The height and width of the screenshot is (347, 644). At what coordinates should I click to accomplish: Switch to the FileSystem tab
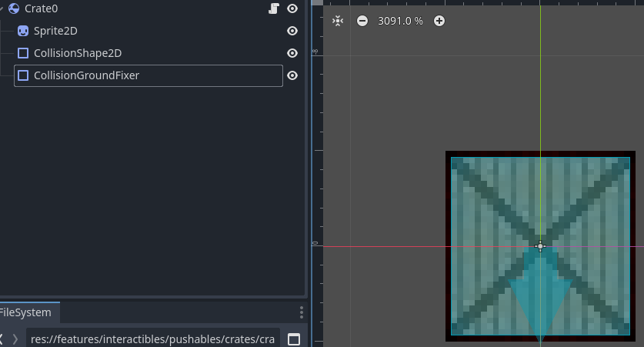[25, 312]
